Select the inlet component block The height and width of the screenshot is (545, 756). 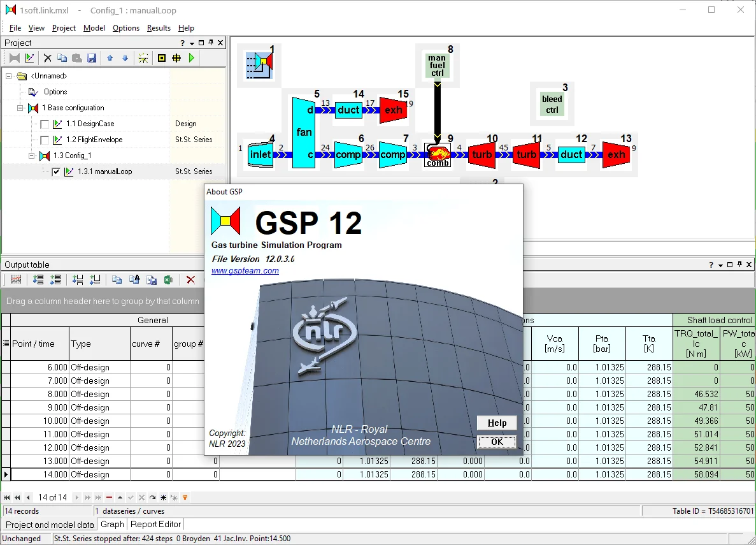(x=260, y=154)
